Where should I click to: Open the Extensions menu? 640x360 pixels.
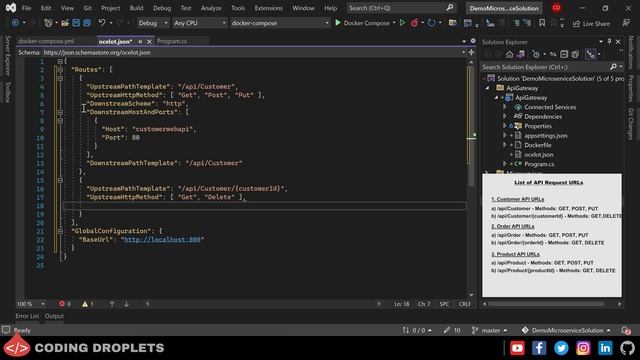click(269, 8)
